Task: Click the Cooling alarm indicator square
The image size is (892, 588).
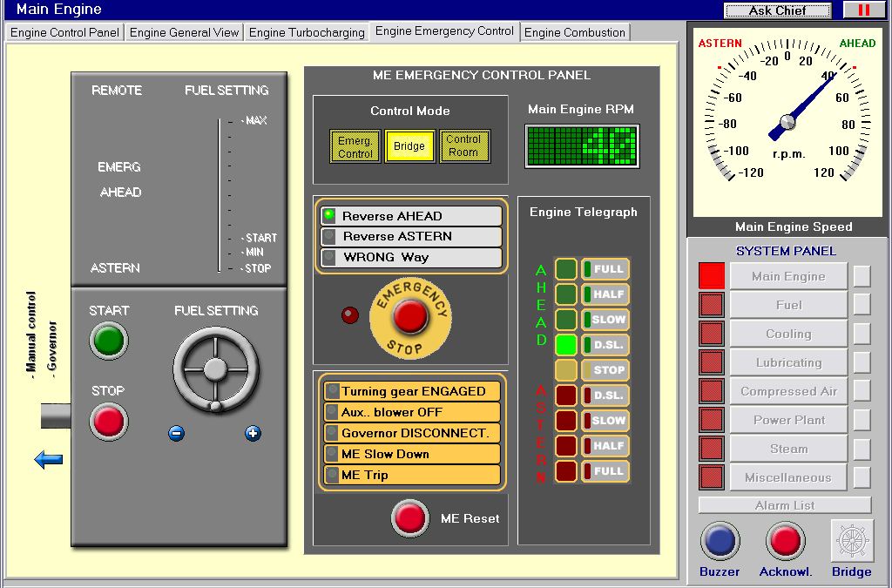Action: coord(712,334)
